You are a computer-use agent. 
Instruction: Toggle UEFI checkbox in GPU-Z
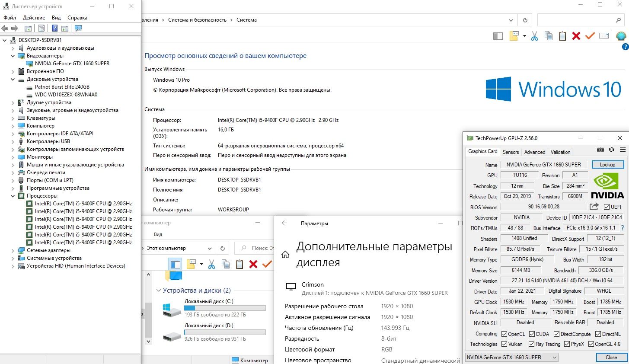click(607, 207)
